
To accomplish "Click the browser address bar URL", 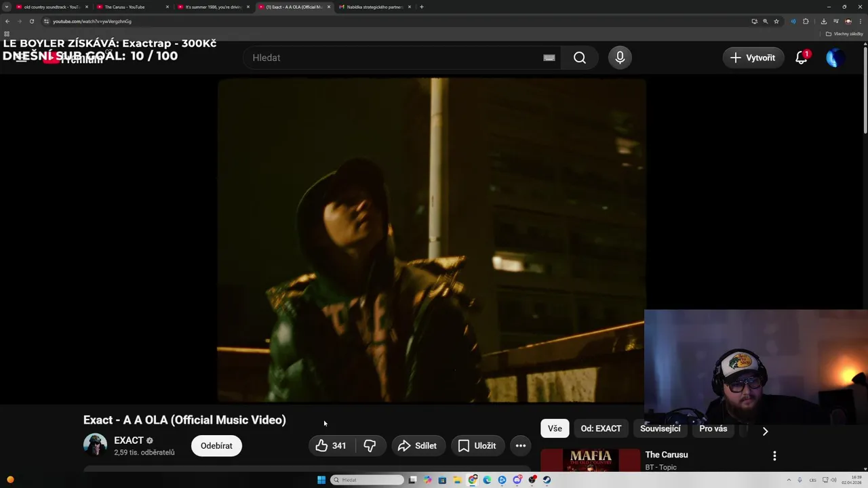I will tap(92, 21).
